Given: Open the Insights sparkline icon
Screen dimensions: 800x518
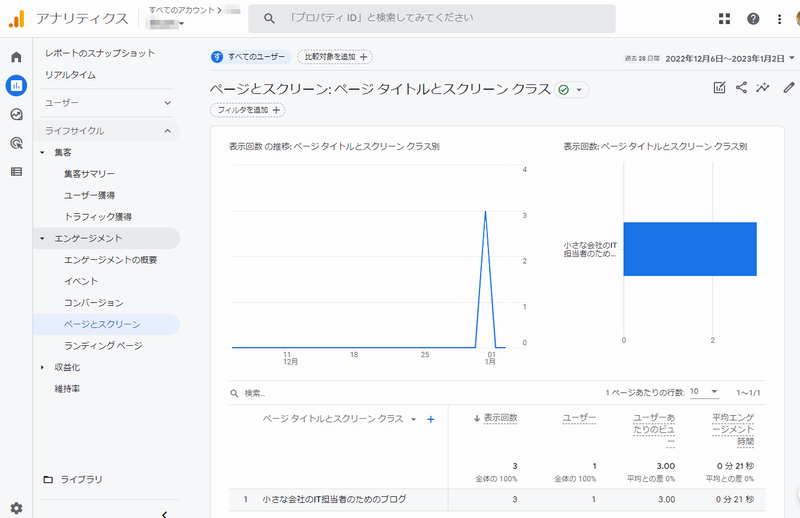Looking at the screenshot, I should 763,87.
